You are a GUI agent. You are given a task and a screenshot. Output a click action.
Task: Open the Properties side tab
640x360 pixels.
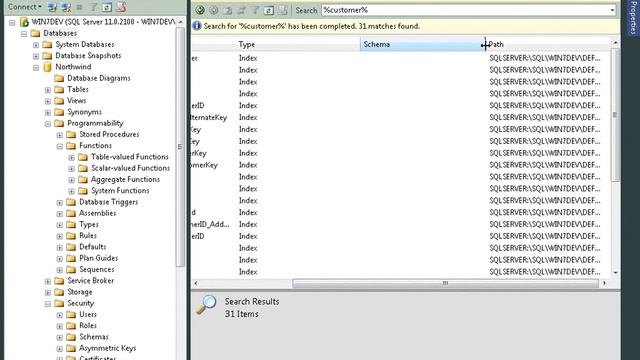click(x=633, y=18)
